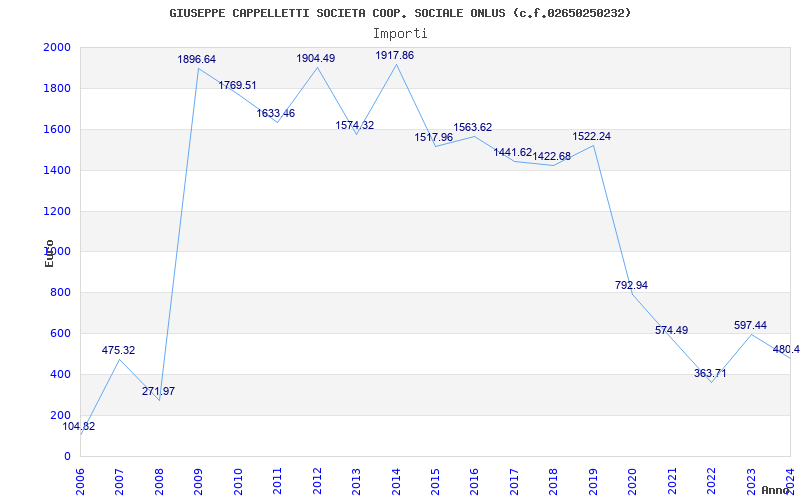Click the chart title Giuseppe Cappelletti text

(400, 13)
